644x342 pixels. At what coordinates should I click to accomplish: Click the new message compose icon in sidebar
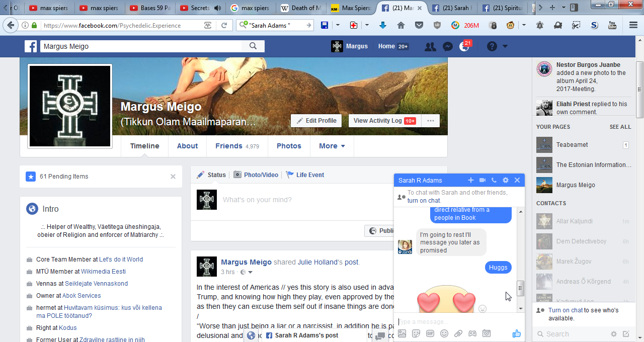point(626,334)
